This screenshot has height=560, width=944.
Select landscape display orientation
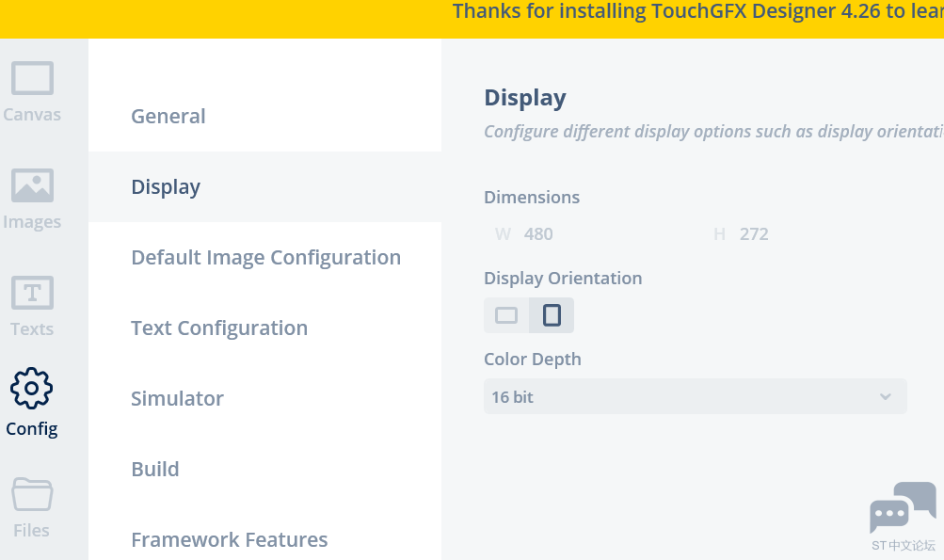click(506, 315)
